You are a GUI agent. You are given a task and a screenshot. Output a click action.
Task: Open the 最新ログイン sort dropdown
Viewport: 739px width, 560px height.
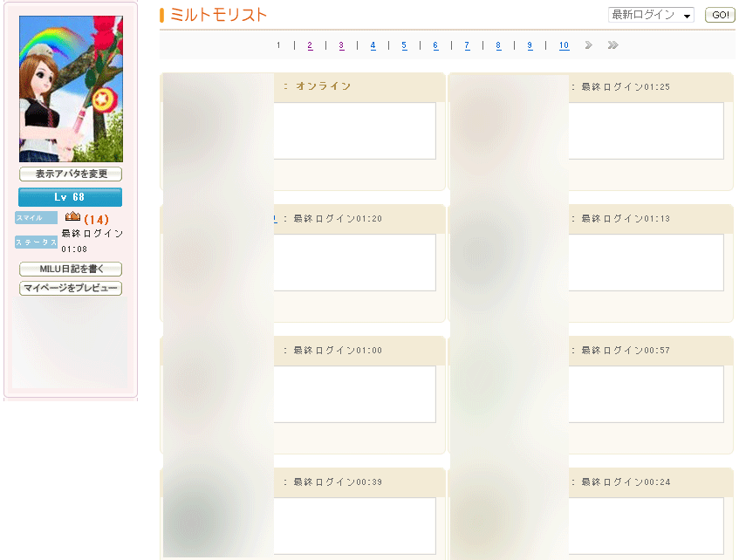pyautogui.click(x=651, y=15)
